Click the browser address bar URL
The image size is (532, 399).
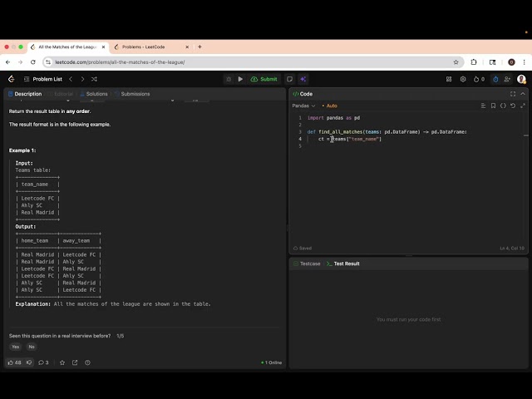coord(120,62)
